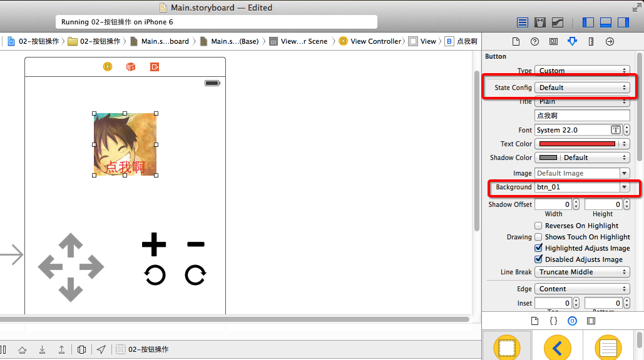644x360 pixels.
Task: Open the font picker T icon
Action: click(616, 130)
